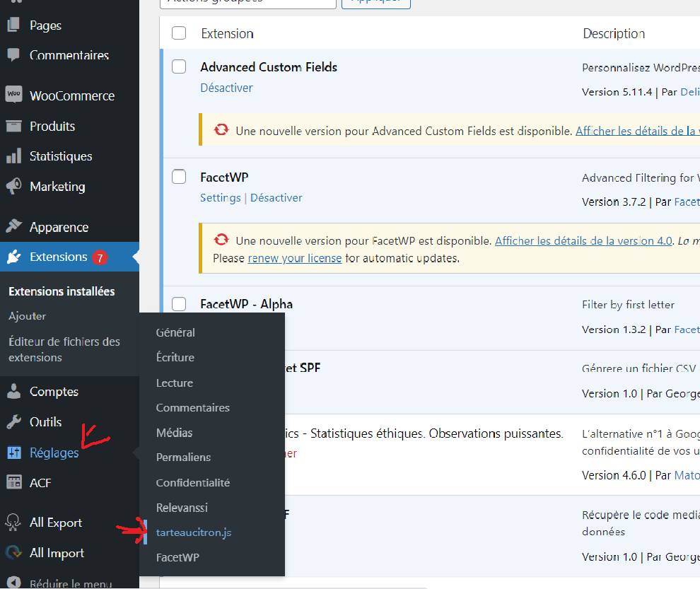Open Permaliens from the Réglages flyout
700x589 pixels.
click(183, 457)
